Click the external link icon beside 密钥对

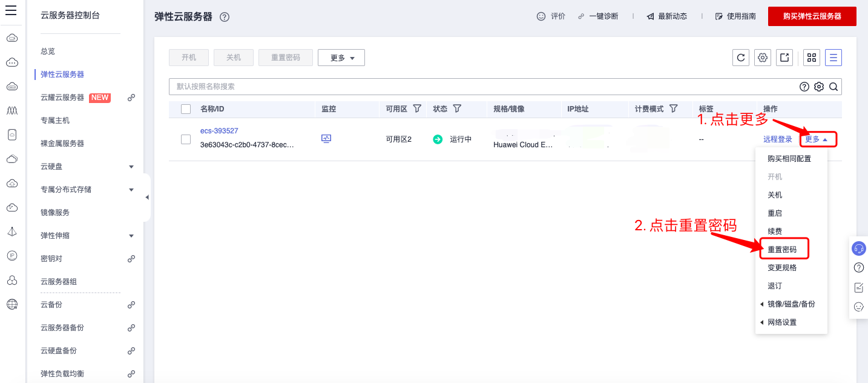(x=131, y=259)
